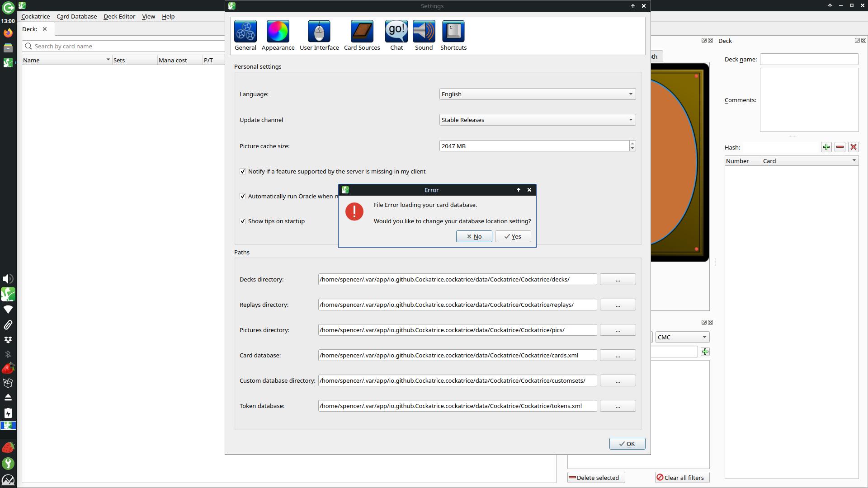Click Delete selected filter button
Screen dimensions: 868x488
(x=596, y=478)
